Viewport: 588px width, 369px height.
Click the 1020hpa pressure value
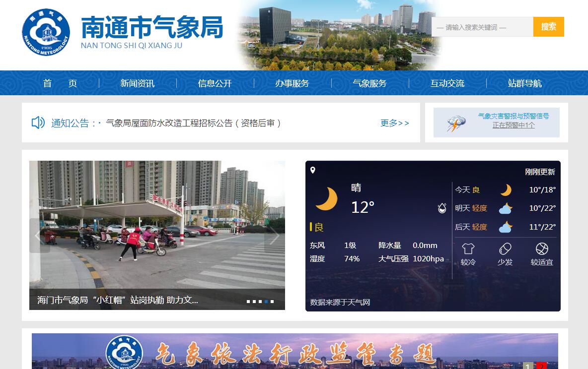(x=428, y=259)
